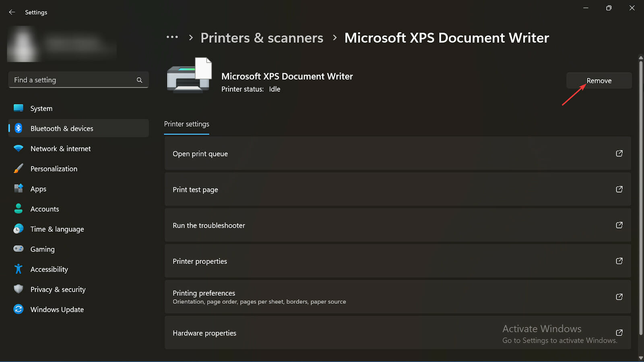Open Personalization label
644x362 pixels.
[54, 169]
